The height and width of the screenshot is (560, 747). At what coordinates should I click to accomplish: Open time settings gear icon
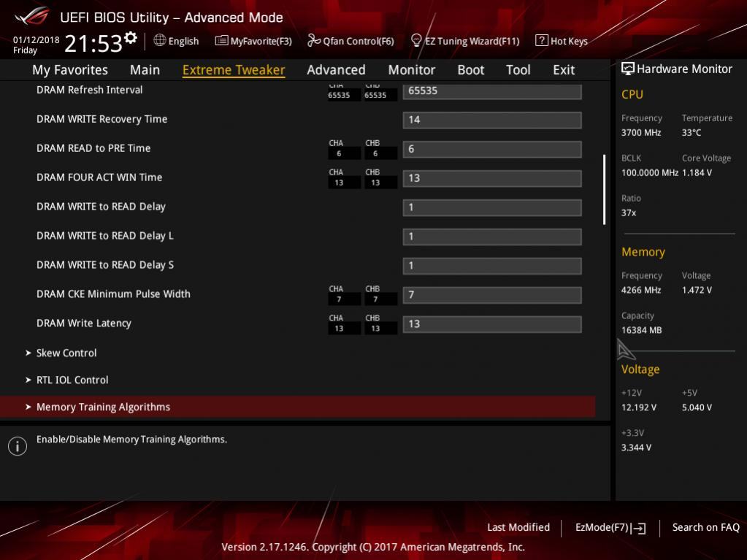point(131,38)
